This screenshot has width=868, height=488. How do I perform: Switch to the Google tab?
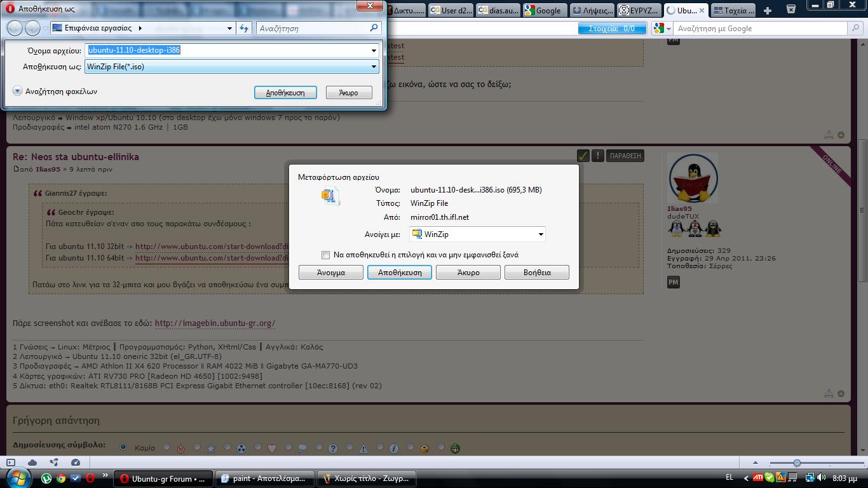click(543, 10)
